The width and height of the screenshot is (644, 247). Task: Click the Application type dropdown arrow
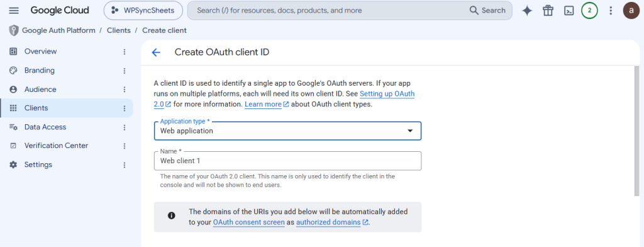point(409,131)
